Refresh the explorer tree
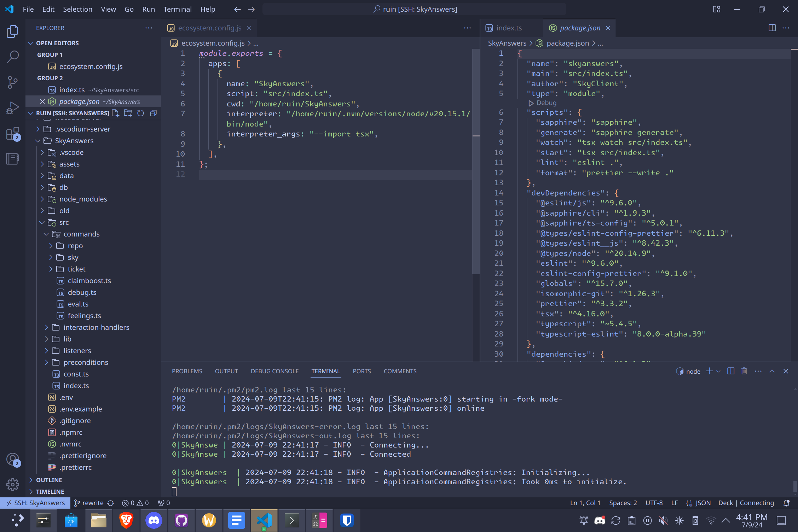Screen dimensions: 798x532 pyautogui.click(x=141, y=113)
